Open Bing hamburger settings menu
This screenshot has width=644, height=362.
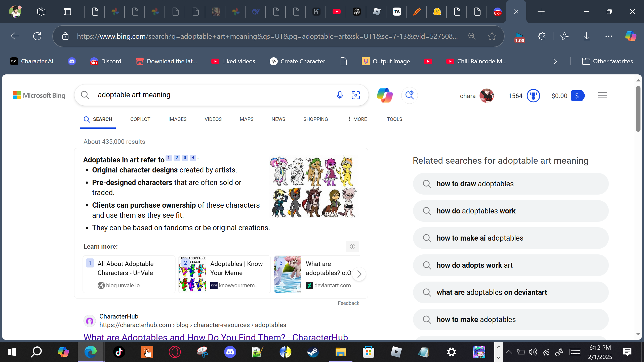pyautogui.click(x=602, y=95)
